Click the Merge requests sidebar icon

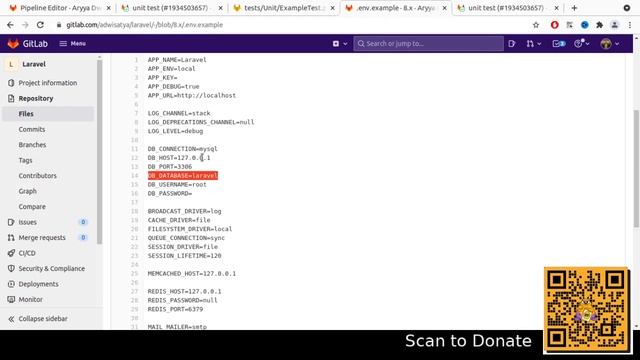pos(11,238)
